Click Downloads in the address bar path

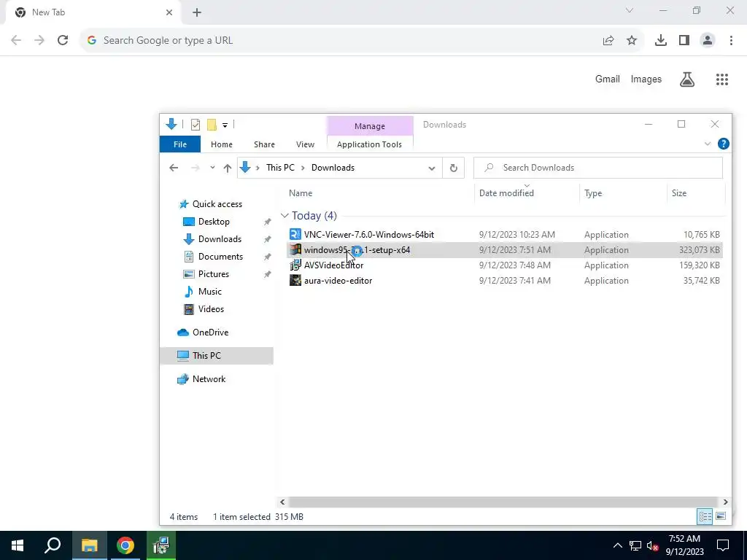point(333,168)
